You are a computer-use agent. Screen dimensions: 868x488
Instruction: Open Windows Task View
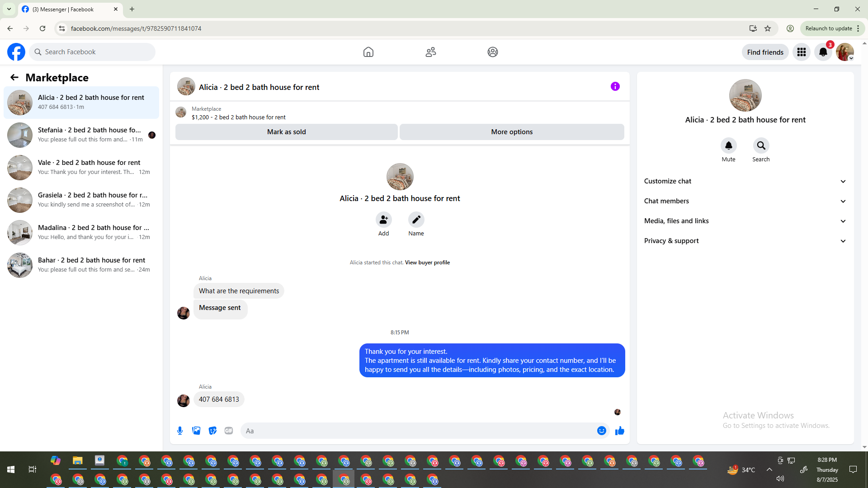coord(33,469)
